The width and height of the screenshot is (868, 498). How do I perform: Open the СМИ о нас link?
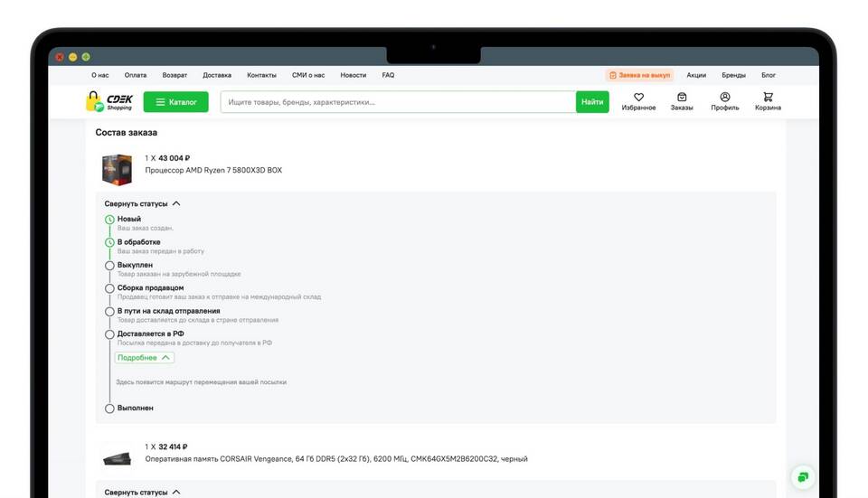308,75
